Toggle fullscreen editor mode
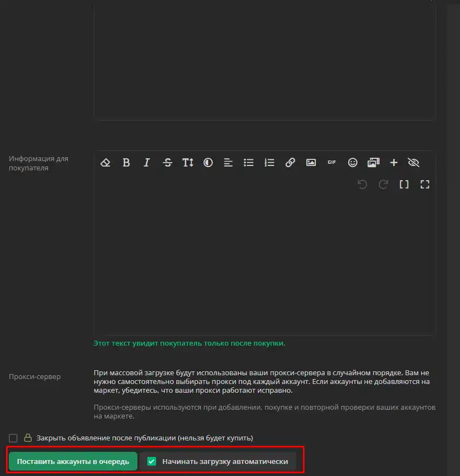This screenshot has height=476, width=460. (424, 185)
